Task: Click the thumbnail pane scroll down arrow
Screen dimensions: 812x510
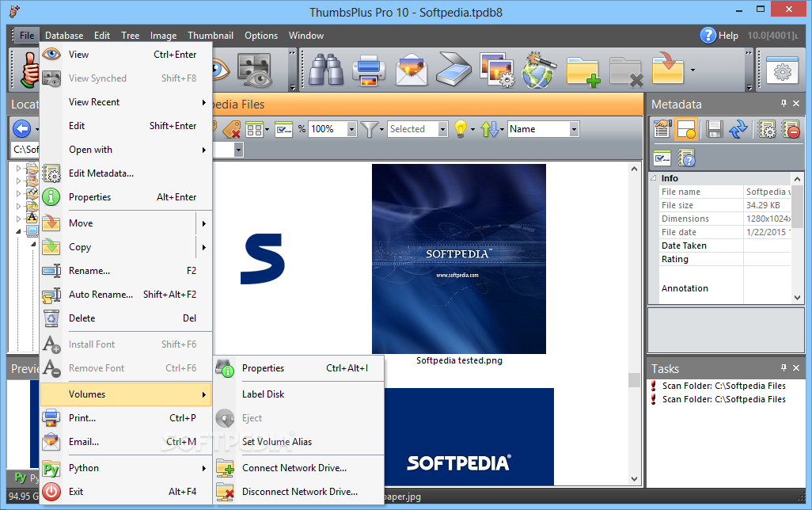Action: click(635, 479)
